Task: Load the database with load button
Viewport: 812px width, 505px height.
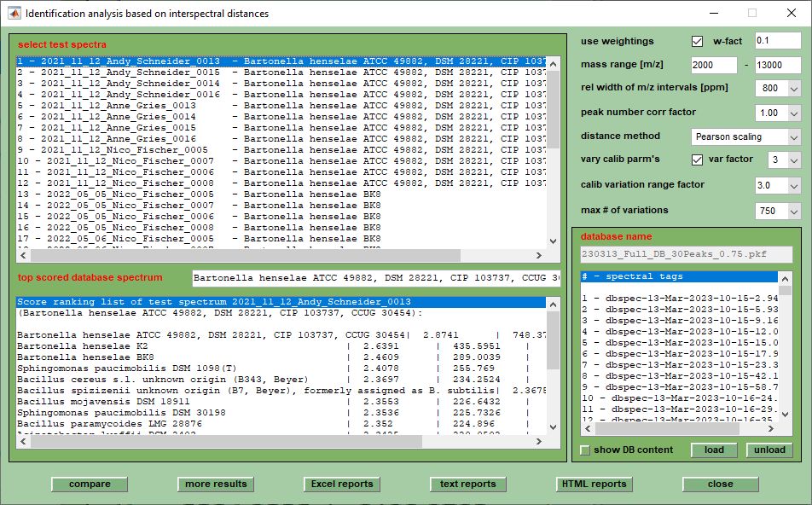Action: coord(714,450)
